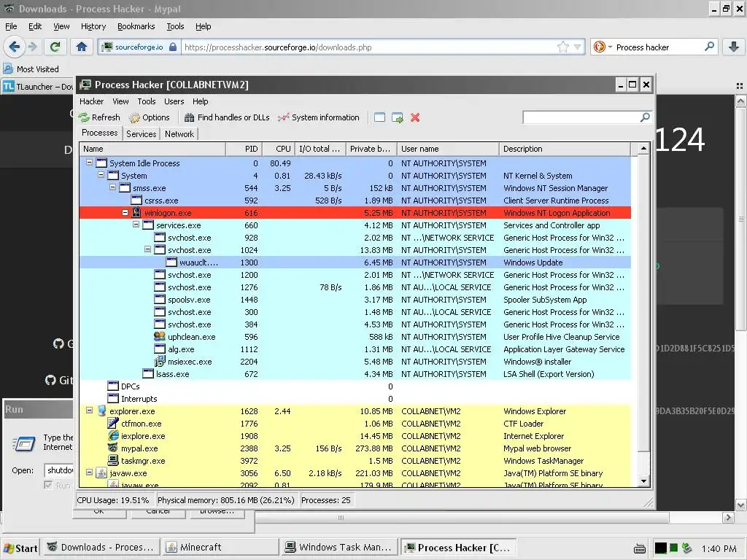Collapse the smss.exe tree node
747x560 pixels.
click(x=113, y=187)
